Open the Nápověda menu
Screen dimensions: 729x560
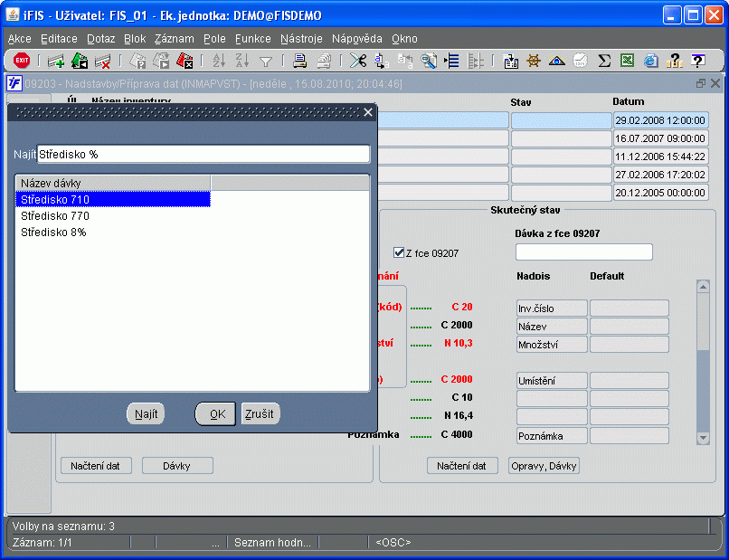(x=357, y=39)
